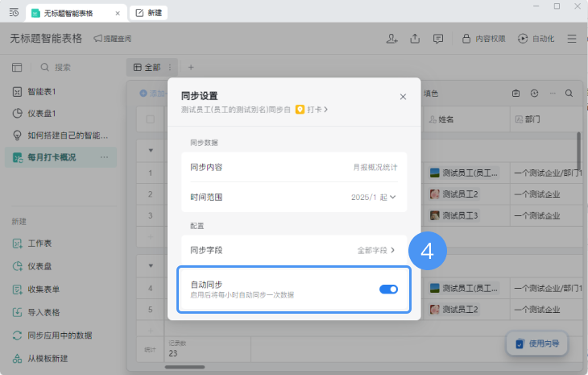This screenshot has height=375, width=588.
Task: Create a new 工作表
Action: tap(32, 244)
